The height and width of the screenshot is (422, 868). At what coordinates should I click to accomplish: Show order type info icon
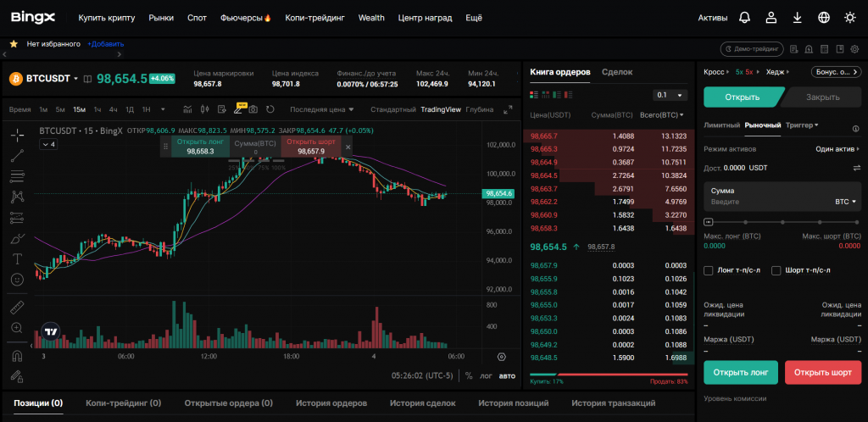[856, 128]
